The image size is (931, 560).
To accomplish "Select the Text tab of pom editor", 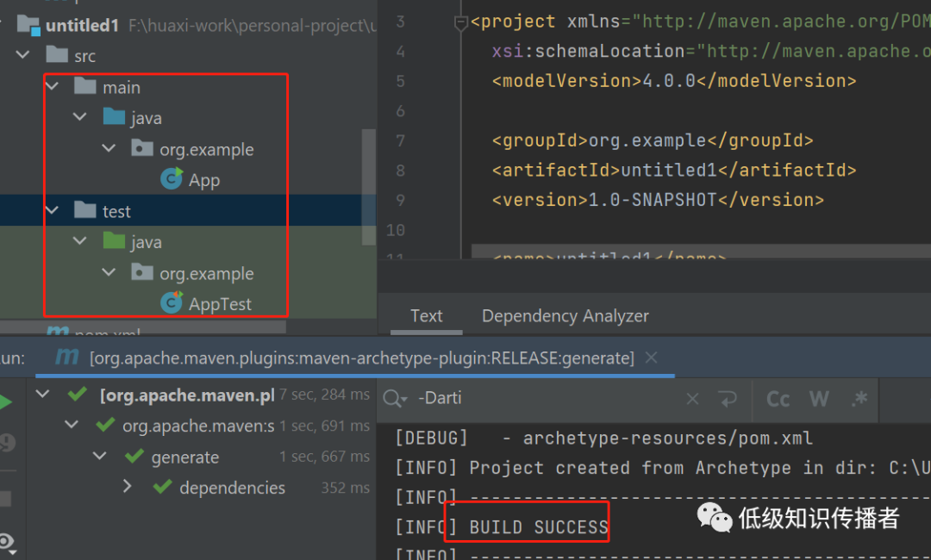I will (x=426, y=316).
